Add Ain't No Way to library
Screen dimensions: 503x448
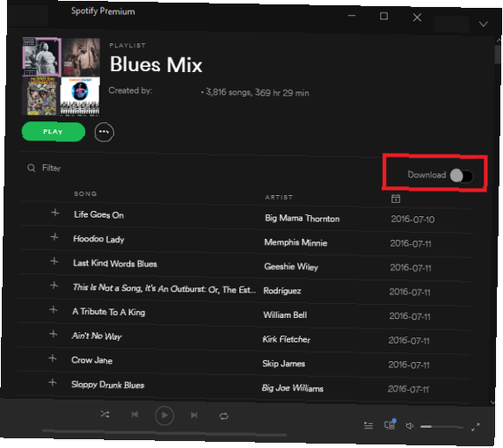[x=53, y=334]
